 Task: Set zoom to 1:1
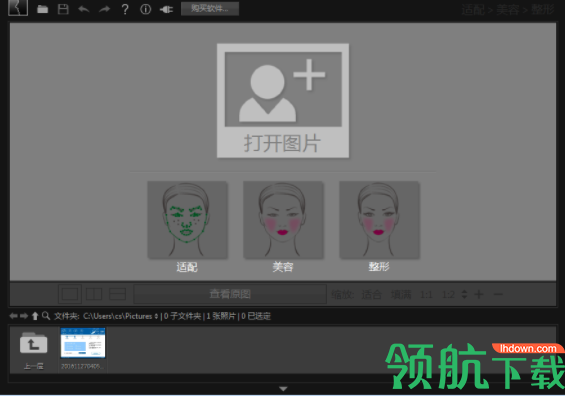point(426,295)
